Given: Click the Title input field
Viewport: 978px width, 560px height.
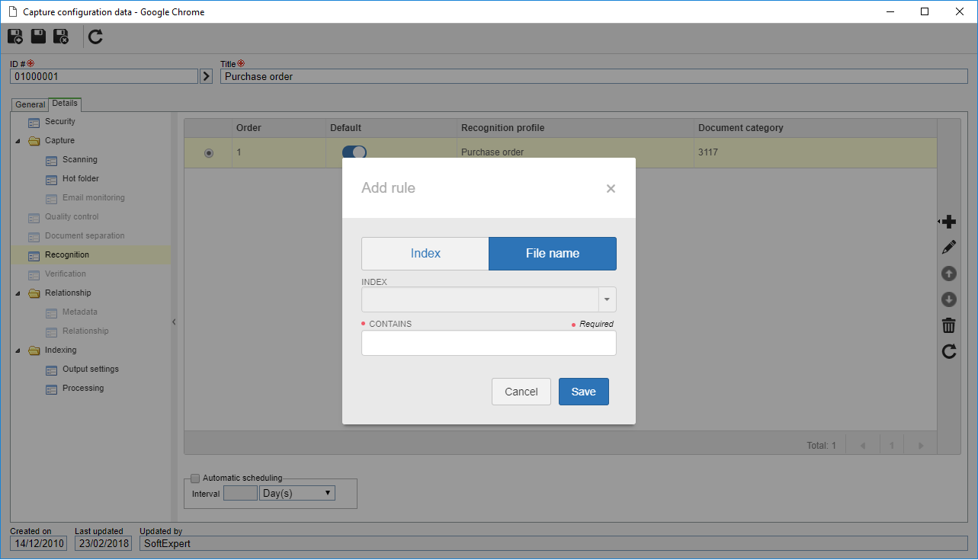Looking at the screenshot, I should [x=594, y=76].
